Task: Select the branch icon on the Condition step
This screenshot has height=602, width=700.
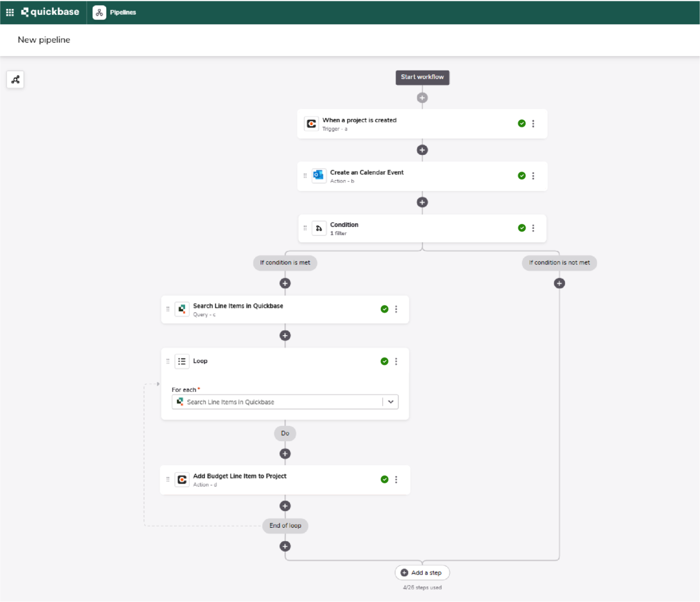Action: tap(319, 228)
